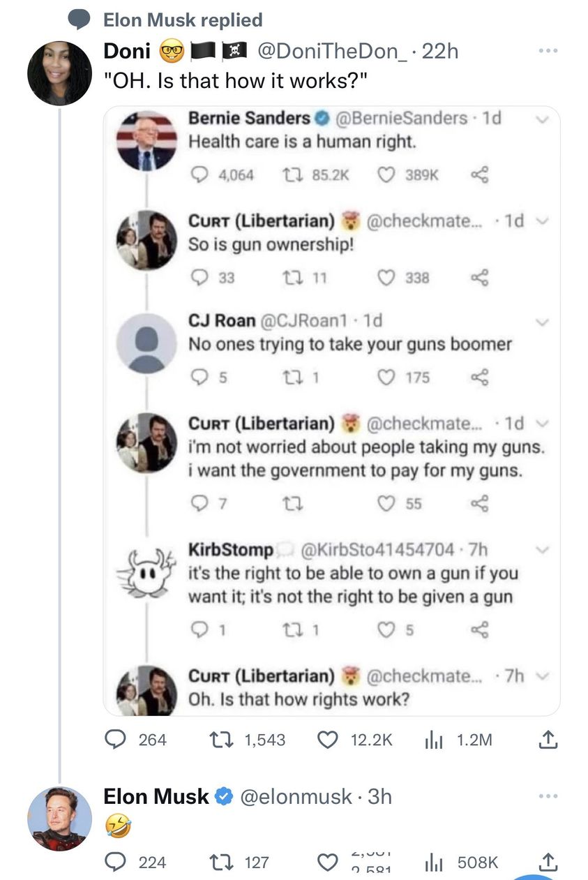Open @elonmusk handle link
The height and width of the screenshot is (880, 588).
click(296, 796)
